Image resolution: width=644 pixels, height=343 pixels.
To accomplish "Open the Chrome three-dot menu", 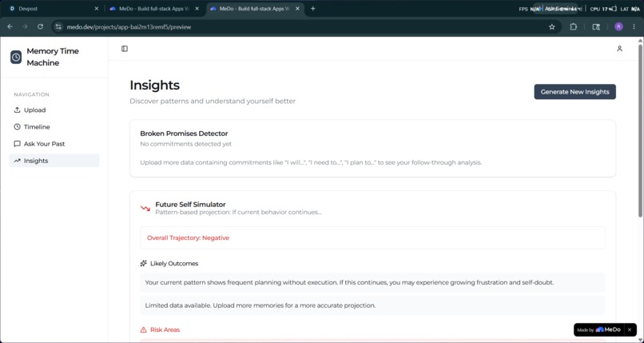I will (634, 26).
